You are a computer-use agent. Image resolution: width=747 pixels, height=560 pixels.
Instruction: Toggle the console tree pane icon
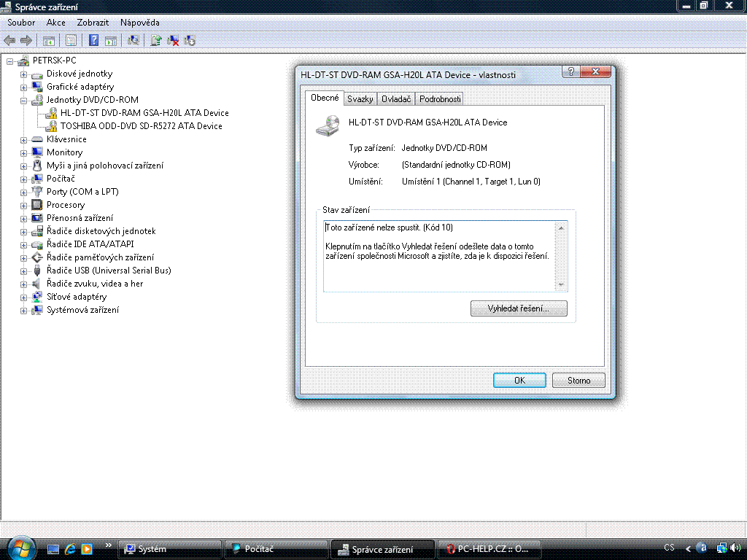[49, 41]
